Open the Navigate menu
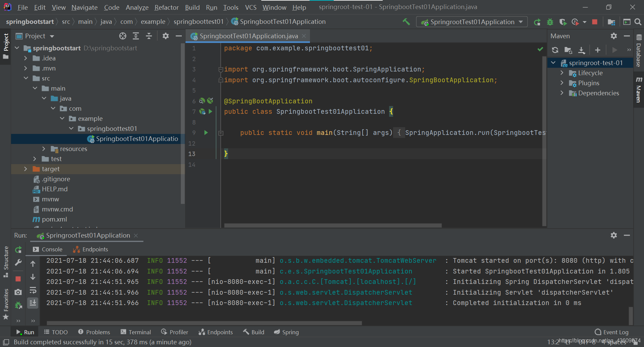The width and height of the screenshot is (644, 347). [85, 7]
